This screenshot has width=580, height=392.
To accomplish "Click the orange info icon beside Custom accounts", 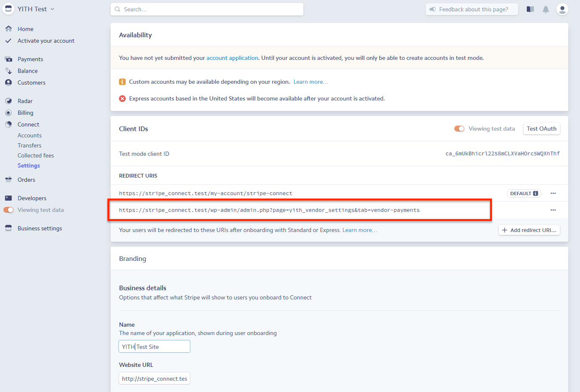I will (x=122, y=82).
